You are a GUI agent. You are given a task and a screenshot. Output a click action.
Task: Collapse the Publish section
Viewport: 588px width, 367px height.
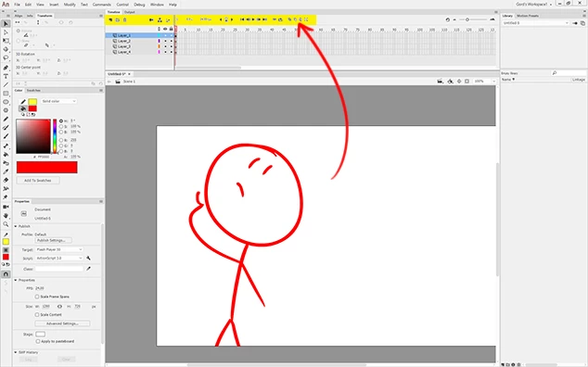coord(16,226)
